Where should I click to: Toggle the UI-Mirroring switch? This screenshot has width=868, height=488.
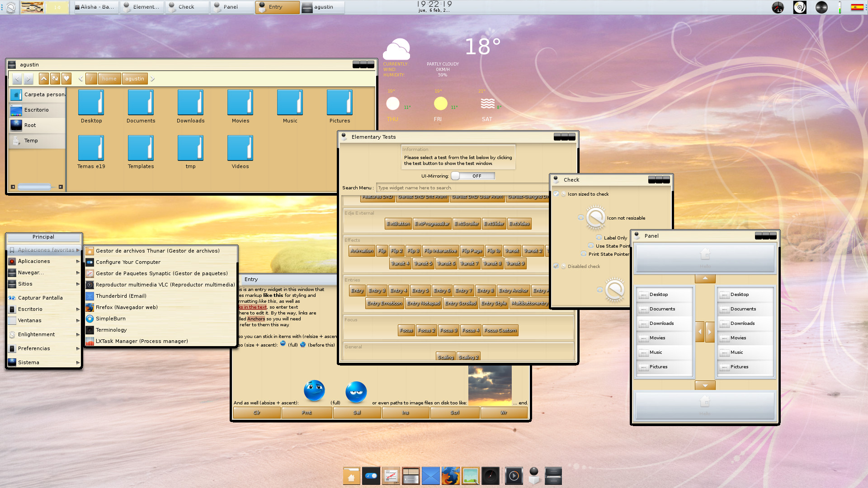473,176
